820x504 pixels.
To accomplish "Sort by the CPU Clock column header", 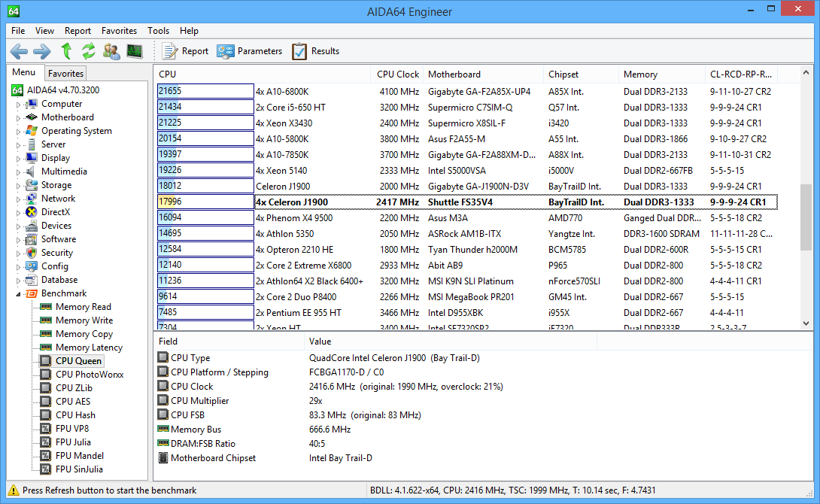I will pos(397,74).
